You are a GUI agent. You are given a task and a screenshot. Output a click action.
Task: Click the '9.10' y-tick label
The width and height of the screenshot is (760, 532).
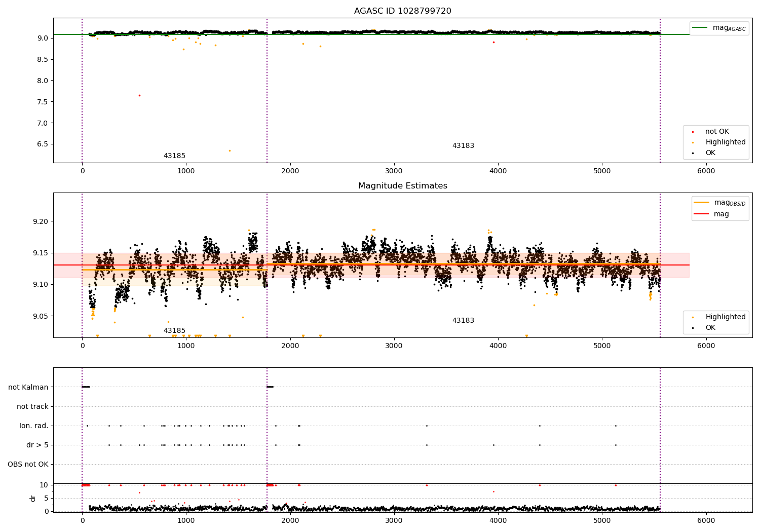41,285
